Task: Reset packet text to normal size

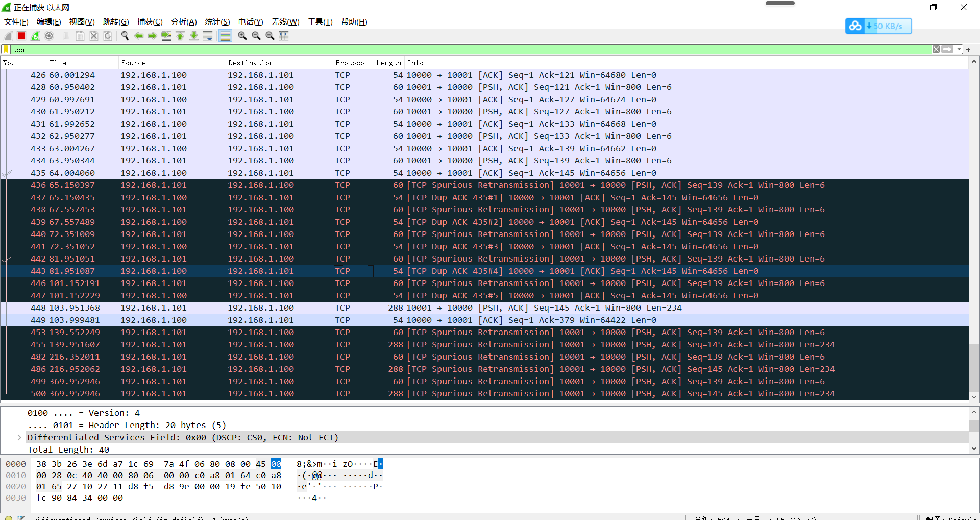Action: (270, 36)
